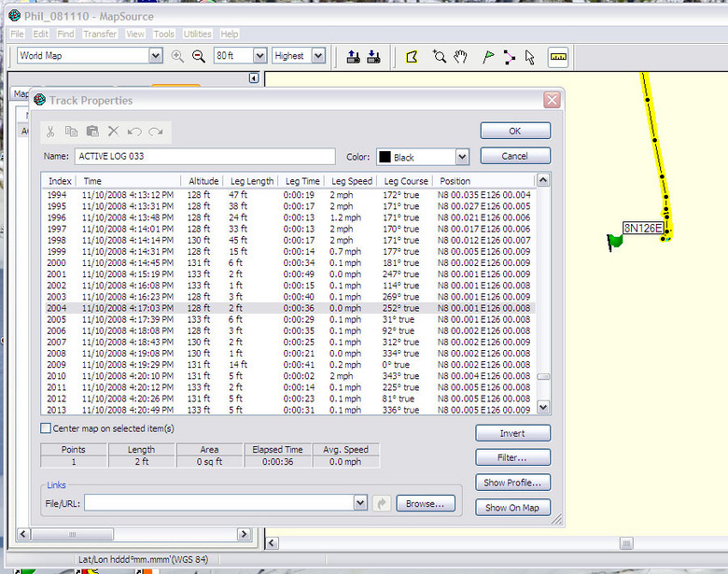Click the track list scroll up arrow
This screenshot has width=728, height=574.
(x=543, y=180)
